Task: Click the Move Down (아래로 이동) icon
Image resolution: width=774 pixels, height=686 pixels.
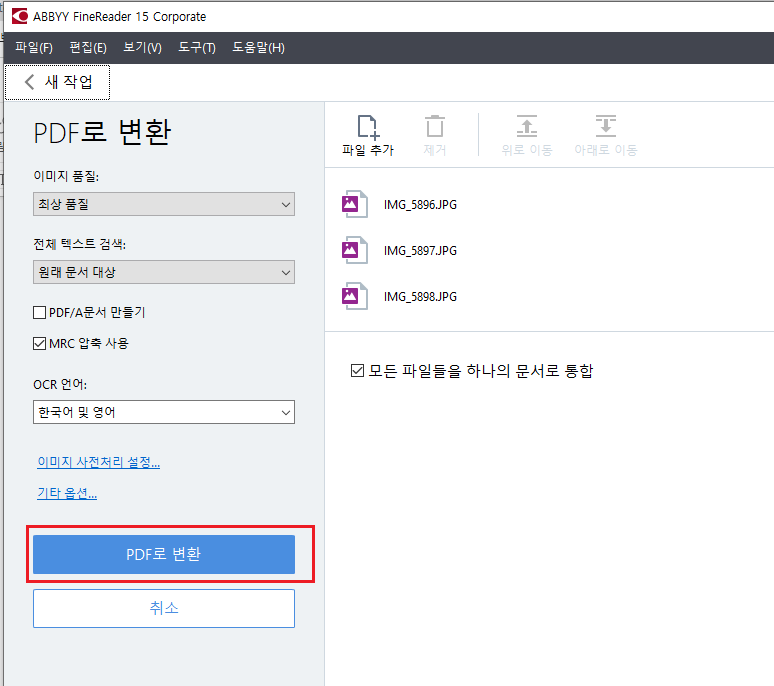Action: pos(606,126)
